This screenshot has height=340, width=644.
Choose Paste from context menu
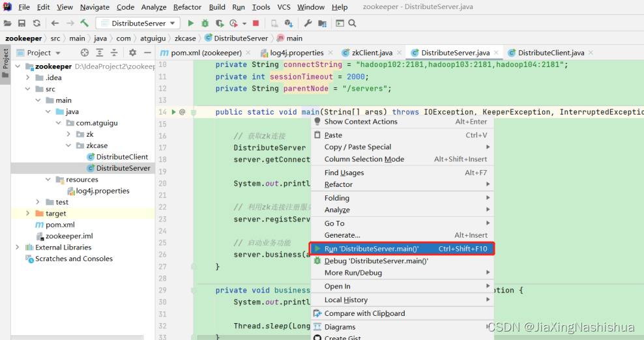click(x=402, y=135)
